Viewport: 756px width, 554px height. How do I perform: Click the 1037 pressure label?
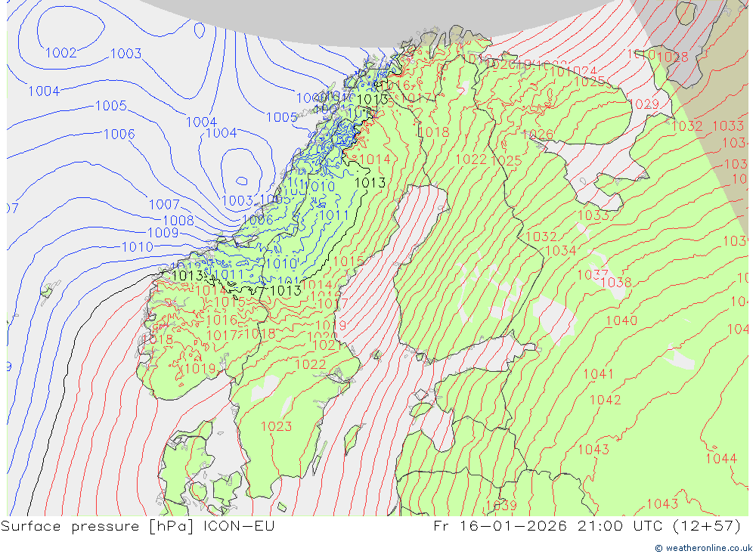(593, 274)
